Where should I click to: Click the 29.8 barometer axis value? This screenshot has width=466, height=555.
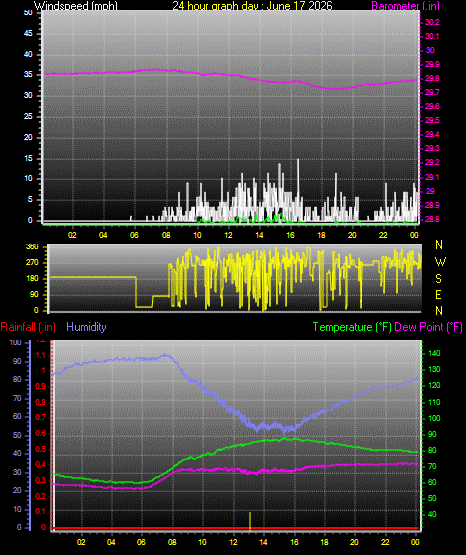[432, 79]
